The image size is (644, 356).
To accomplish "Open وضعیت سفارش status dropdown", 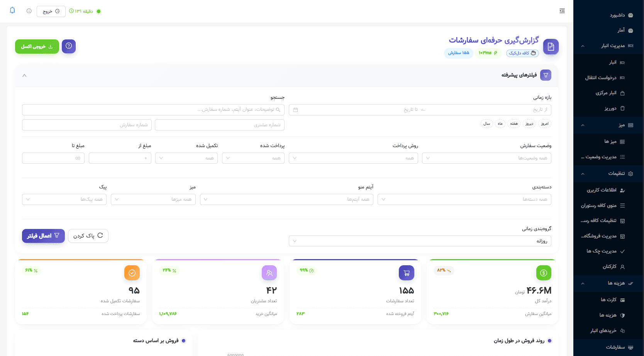I will 486,158.
